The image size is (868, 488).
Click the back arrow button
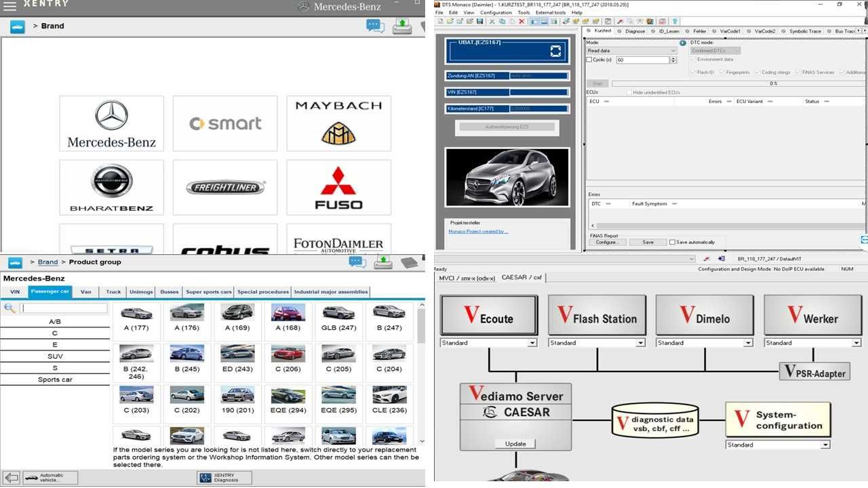11,478
